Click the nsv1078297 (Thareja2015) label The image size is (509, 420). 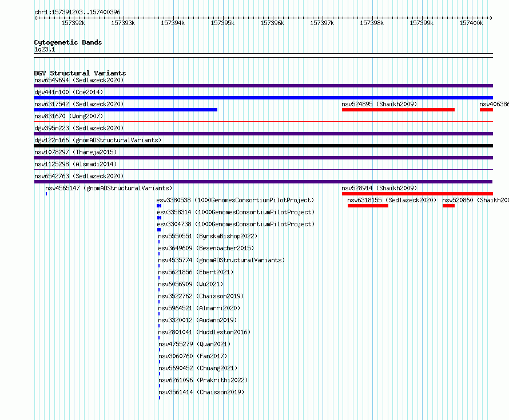point(75,152)
